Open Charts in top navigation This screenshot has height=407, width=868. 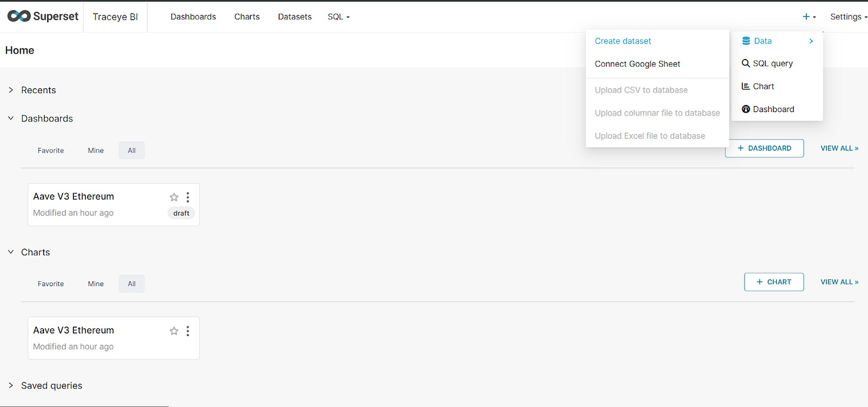pos(247,17)
